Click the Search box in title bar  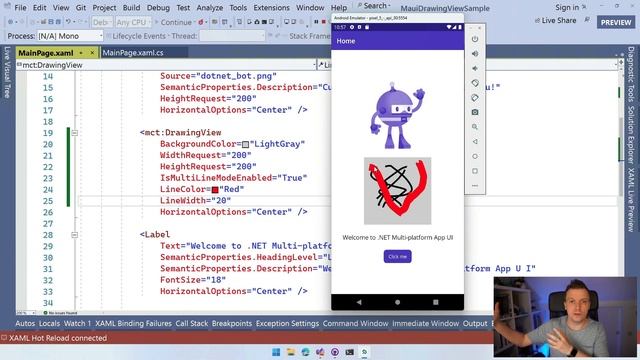pyautogui.click(x=374, y=6)
